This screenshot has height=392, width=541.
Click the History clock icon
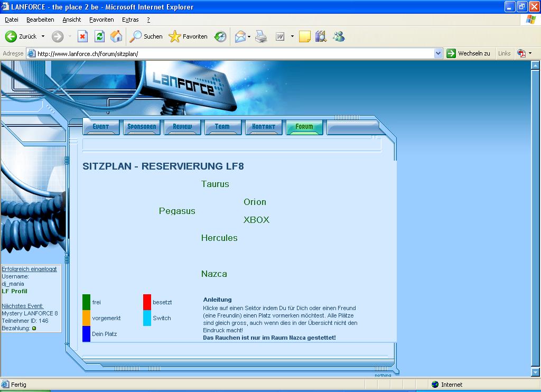(220, 36)
